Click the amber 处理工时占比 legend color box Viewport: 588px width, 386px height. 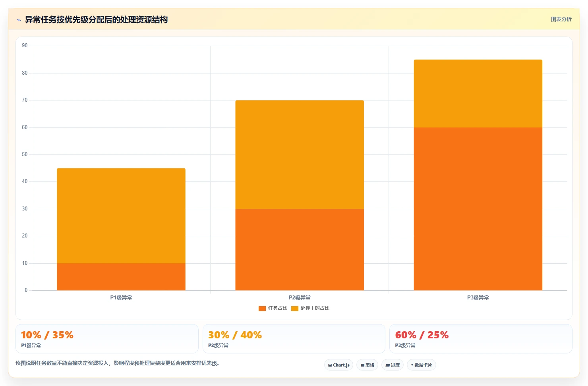[x=294, y=309]
